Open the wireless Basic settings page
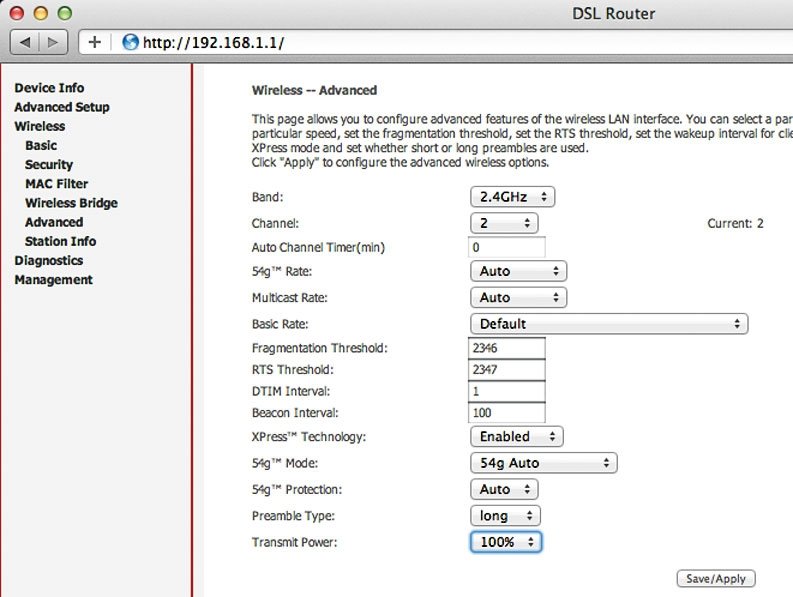Screen dimensions: 793x597 click(x=41, y=145)
